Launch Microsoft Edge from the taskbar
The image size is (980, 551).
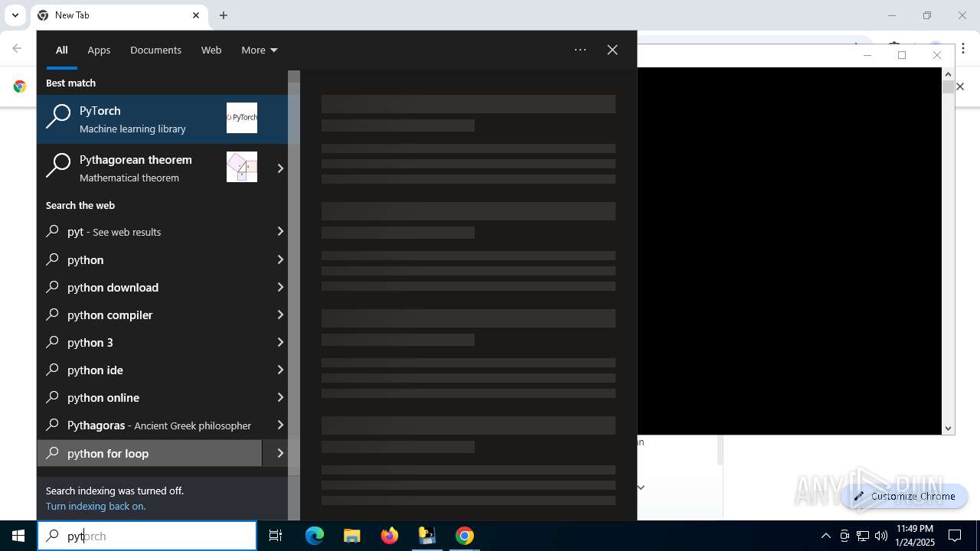pos(315,536)
